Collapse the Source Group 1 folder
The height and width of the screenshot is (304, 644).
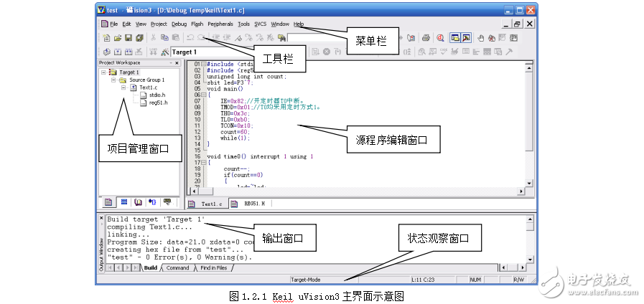[113, 80]
